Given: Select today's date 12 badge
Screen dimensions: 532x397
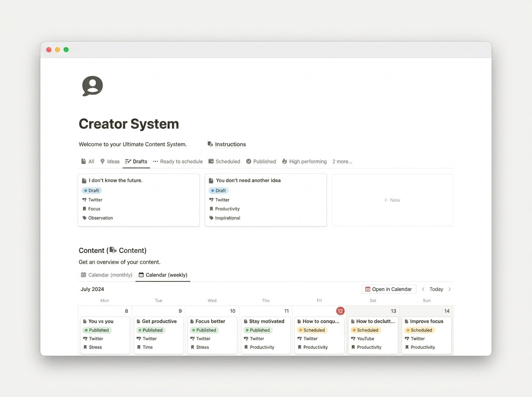Looking at the screenshot, I should point(340,311).
